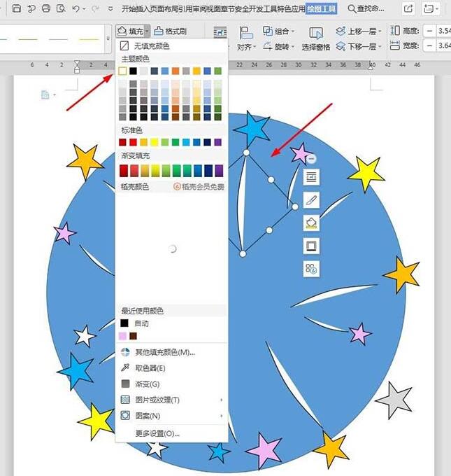Image resolution: width=451 pixels, height=476 pixels.
Task: Click the share icon at top right
Action: [x=408, y=9]
